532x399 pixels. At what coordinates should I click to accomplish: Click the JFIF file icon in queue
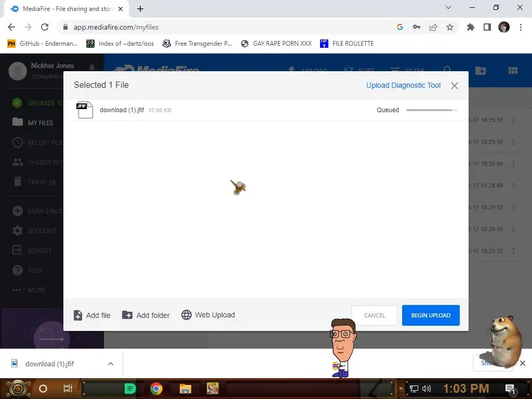coord(85,110)
